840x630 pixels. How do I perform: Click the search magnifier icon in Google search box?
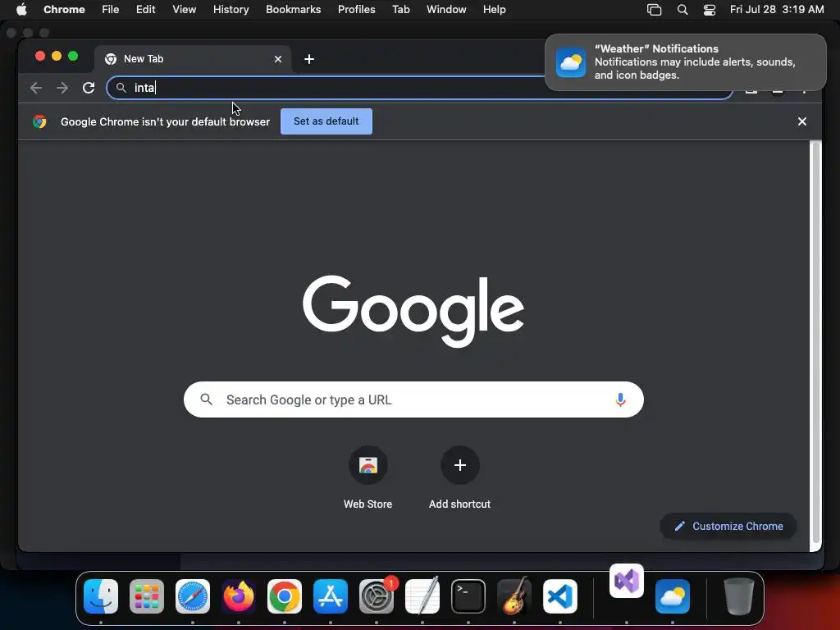[x=206, y=399]
